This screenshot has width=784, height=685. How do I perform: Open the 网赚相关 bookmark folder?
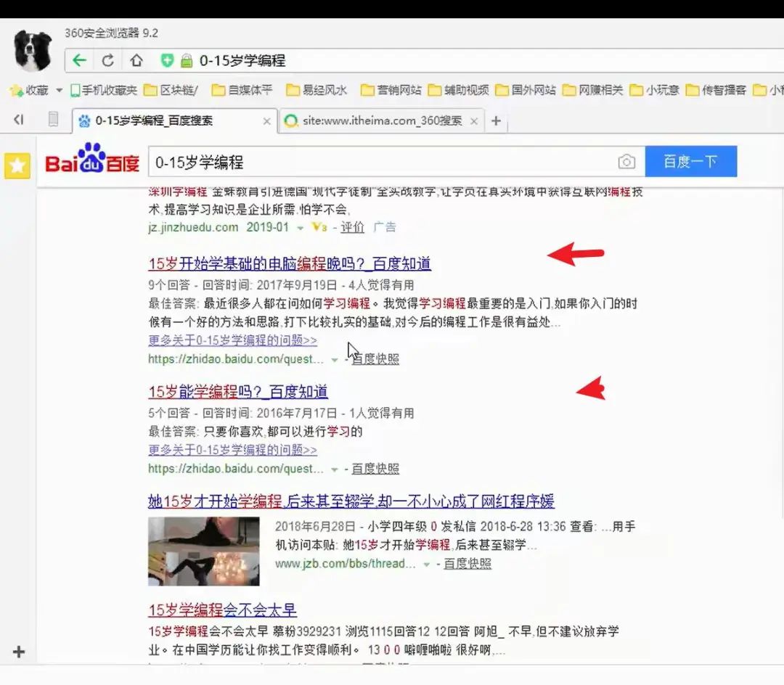coord(593,90)
